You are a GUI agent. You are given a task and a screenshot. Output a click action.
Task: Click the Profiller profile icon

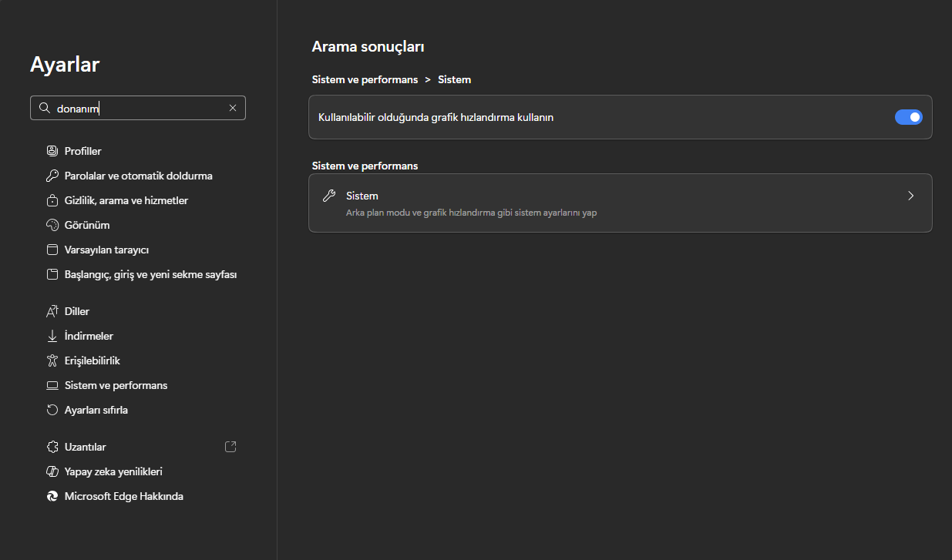click(52, 151)
